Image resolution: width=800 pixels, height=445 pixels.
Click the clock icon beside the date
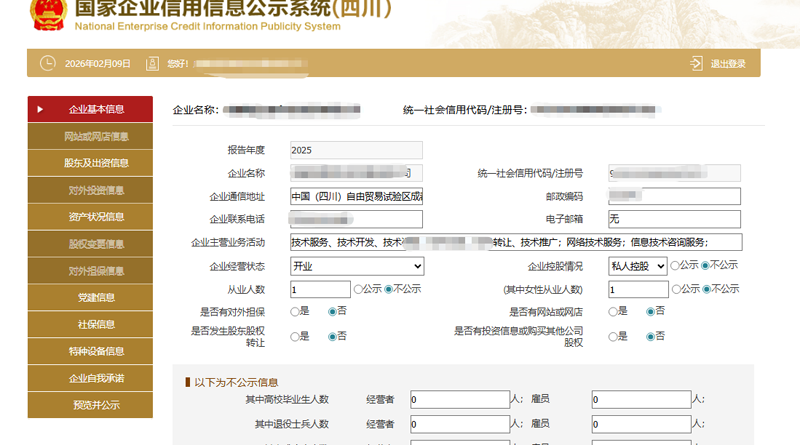click(x=47, y=63)
